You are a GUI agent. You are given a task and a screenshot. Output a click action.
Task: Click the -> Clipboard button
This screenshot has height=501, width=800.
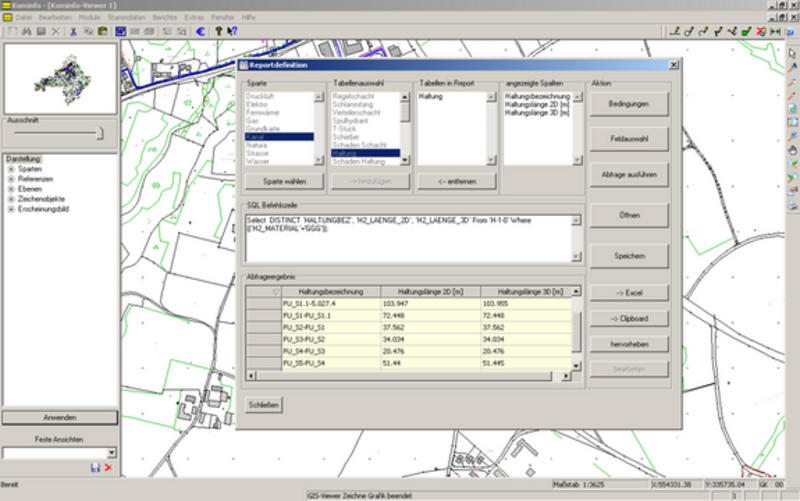(629, 318)
